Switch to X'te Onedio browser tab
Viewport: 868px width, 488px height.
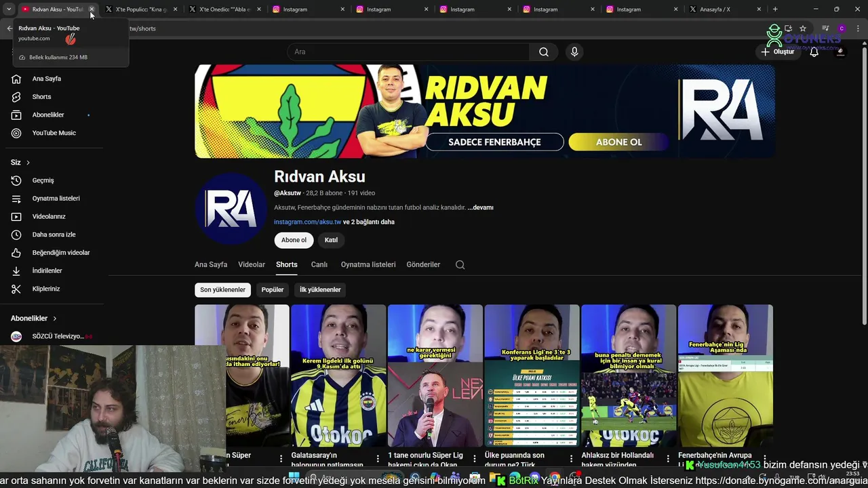[224, 9]
